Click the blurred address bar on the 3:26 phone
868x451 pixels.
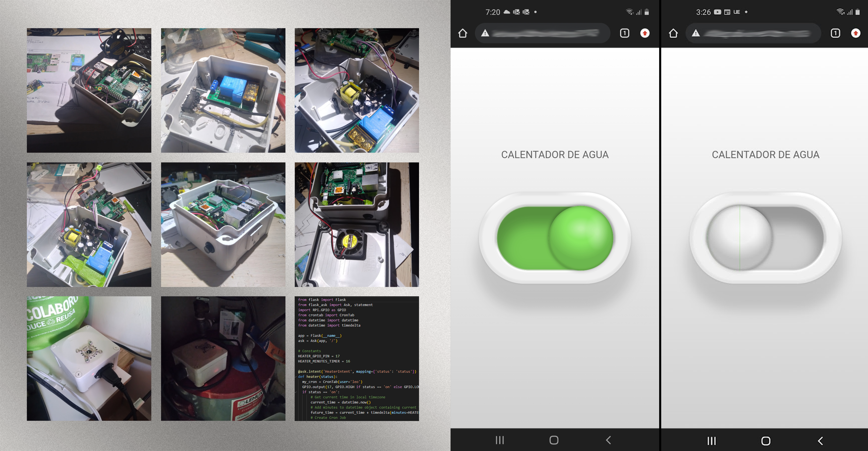click(753, 33)
